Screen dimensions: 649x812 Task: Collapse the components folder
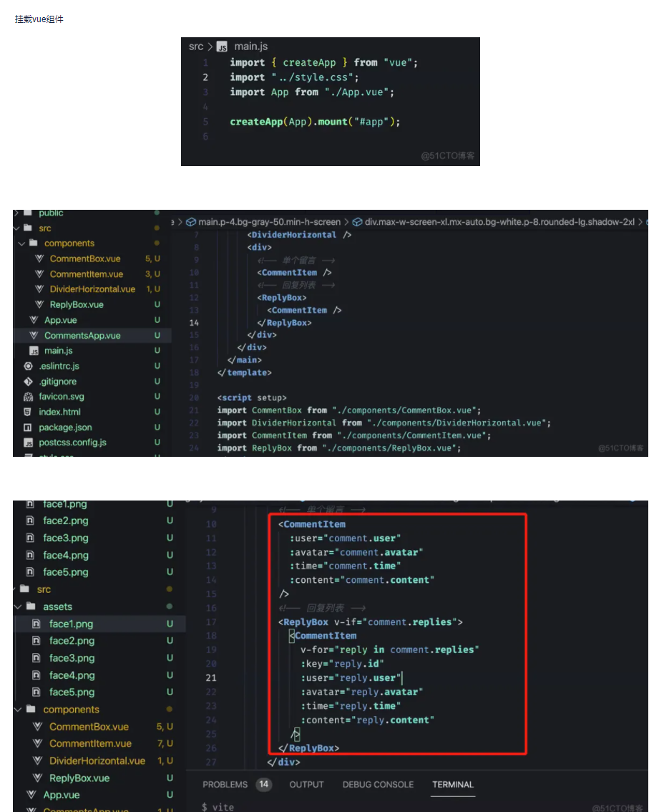(x=21, y=243)
